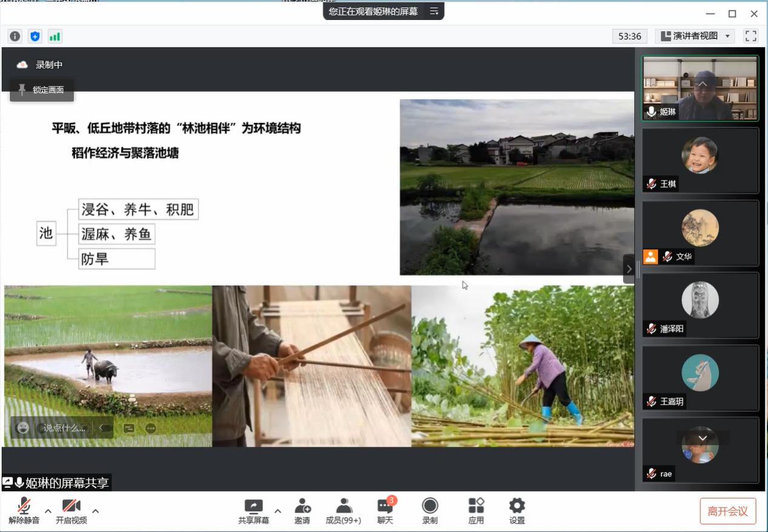Open the 应用 apps icon
This screenshot has width=768, height=532.
[x=476, y=511]
